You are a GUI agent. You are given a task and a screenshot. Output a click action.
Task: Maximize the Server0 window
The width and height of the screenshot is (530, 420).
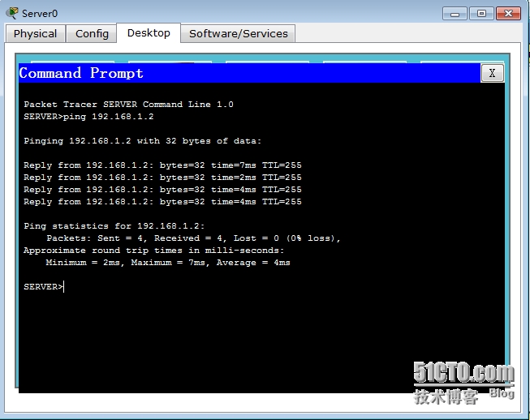[x=481, y=14]
